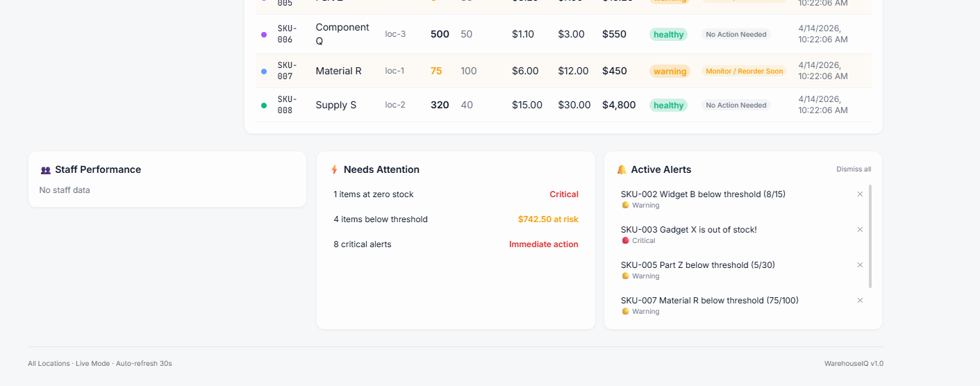Click the 8 critical alerts row
This screenshot has height=386, width=980.
click(x=456, y=244)
